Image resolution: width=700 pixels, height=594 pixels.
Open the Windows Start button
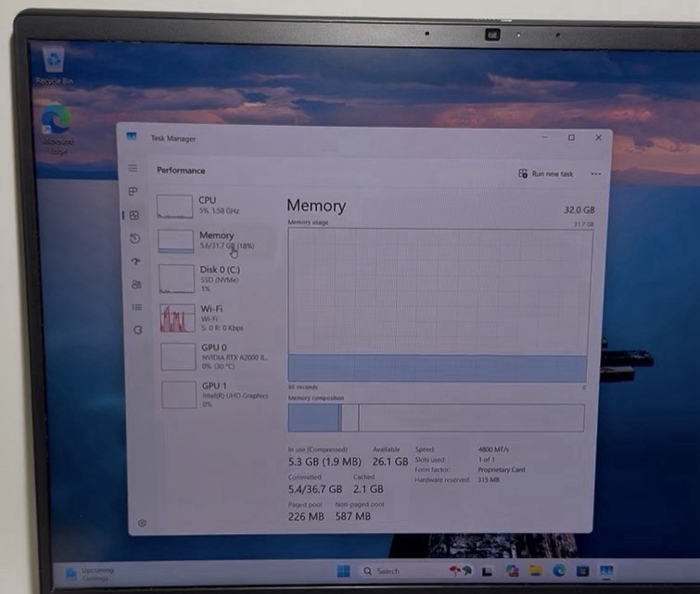343,571
